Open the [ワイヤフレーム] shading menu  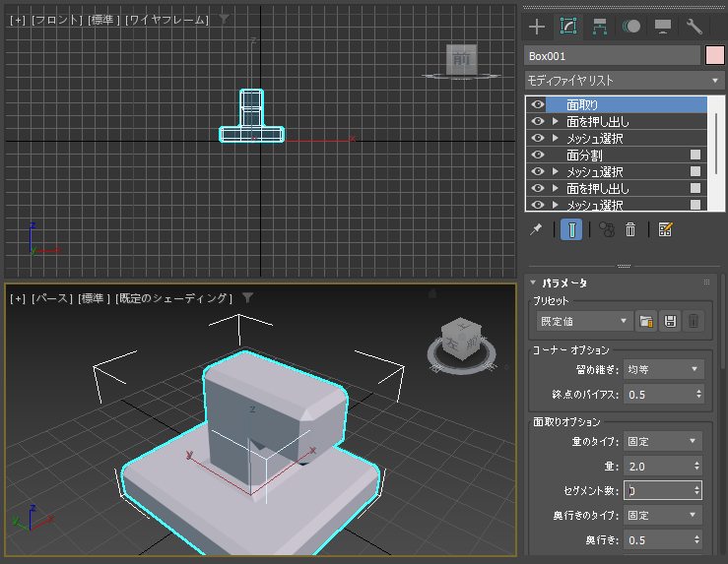point(167,20)
